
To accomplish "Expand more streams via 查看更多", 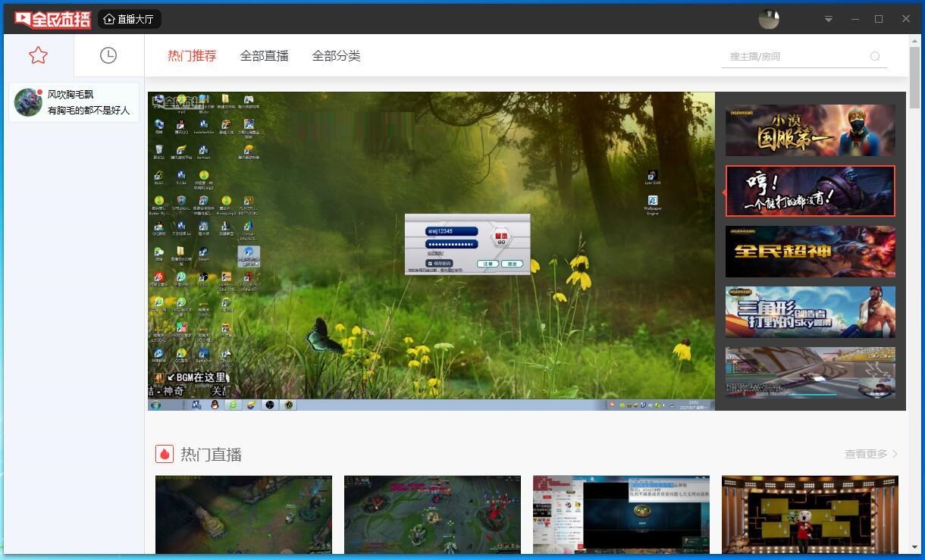I will click(870, 454).
